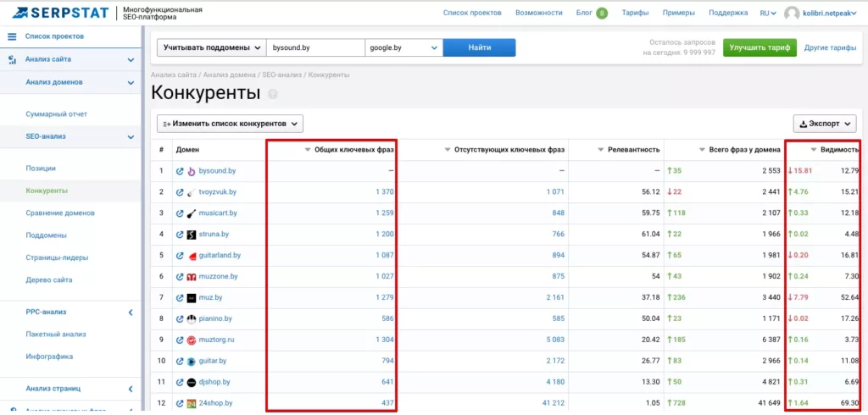
Task: Open external link icon for guitar.by
Action: click(x=180, y=362)
